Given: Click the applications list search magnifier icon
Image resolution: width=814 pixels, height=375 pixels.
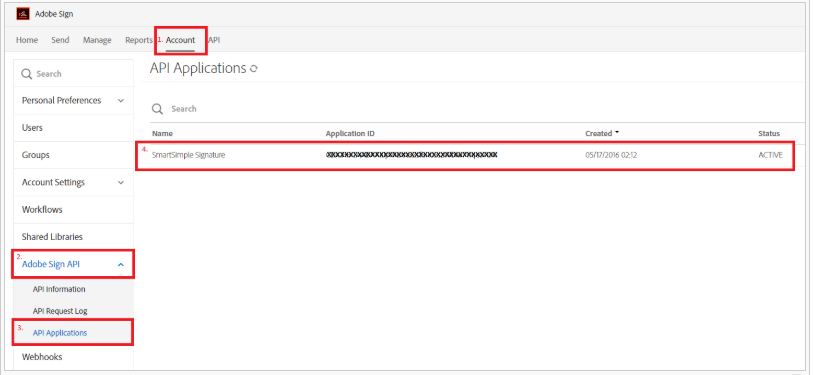Looking at the screenshot, I should [157, 109].
